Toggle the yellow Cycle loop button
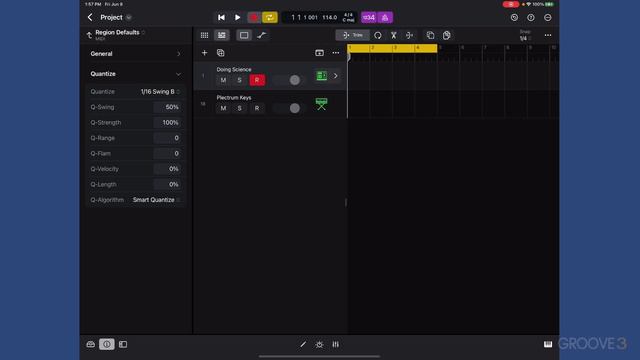The image size is (640, 360). [270, 17]
